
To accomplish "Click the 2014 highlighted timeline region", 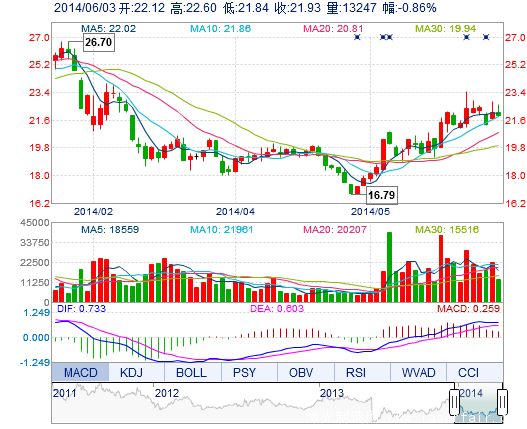I will tap(479, 403).
